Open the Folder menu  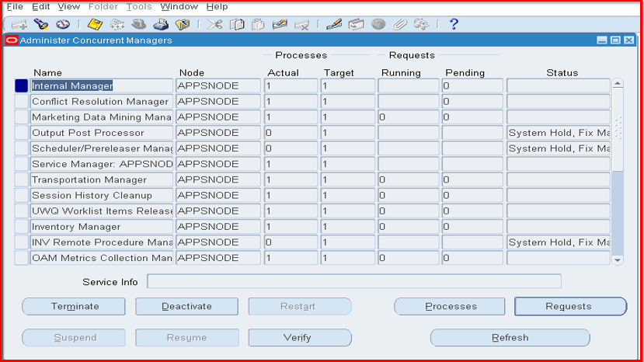pos(103,6)
